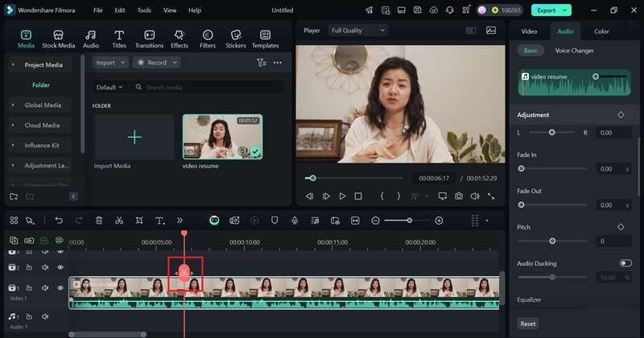Mute the Video 1 track
This screenshot has height=338, width=644.
[45, 288]
